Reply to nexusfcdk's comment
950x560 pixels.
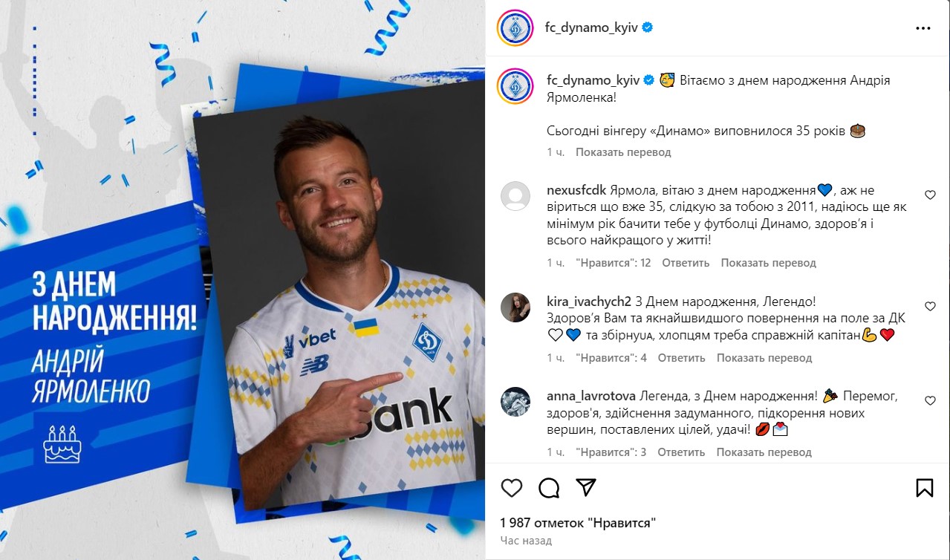click(x=686, y=263)
